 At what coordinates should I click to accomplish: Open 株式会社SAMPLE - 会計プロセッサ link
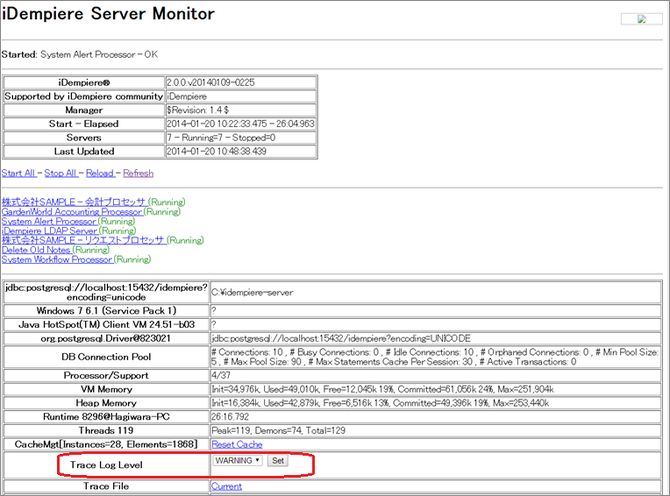coord(74,202)
